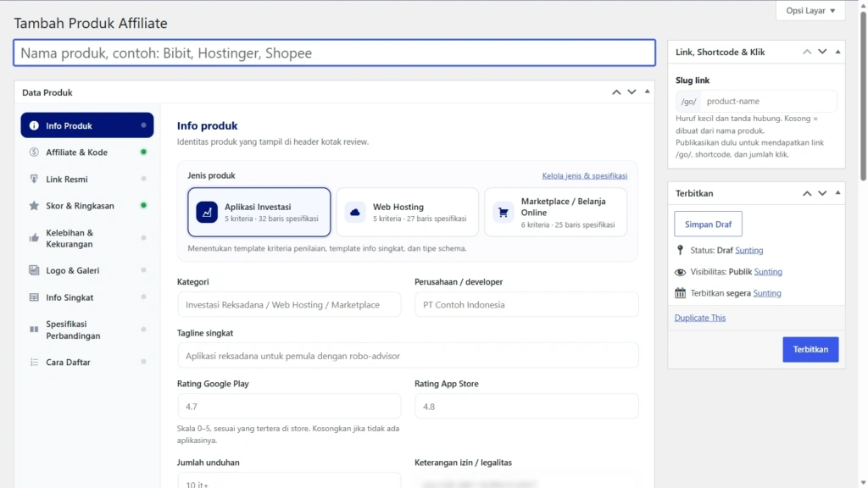Click the Duplicate This link

point(699,318)
